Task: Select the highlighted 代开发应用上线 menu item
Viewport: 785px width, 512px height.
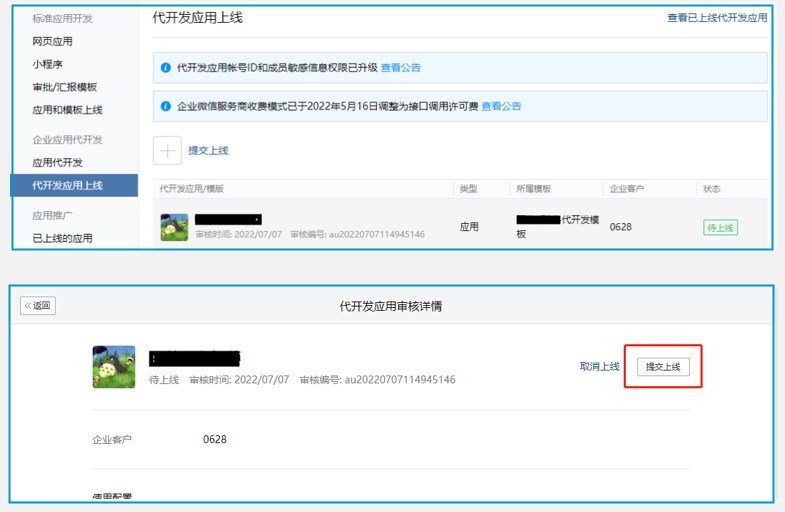Action: (67, 185)
